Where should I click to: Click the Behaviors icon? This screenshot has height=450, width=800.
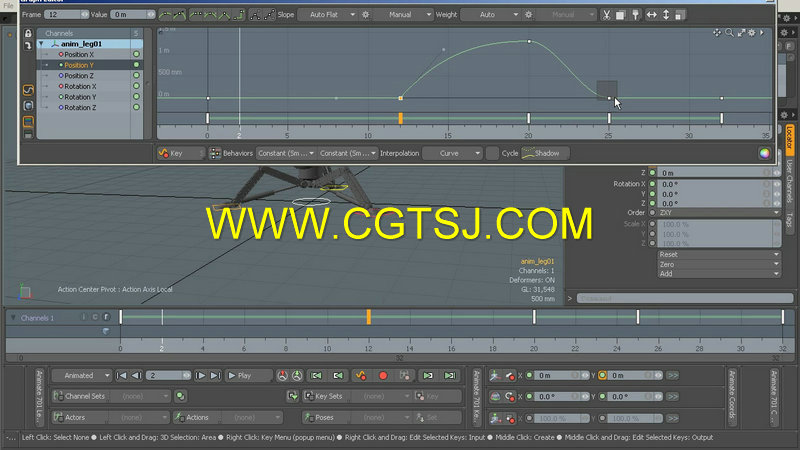215,153
